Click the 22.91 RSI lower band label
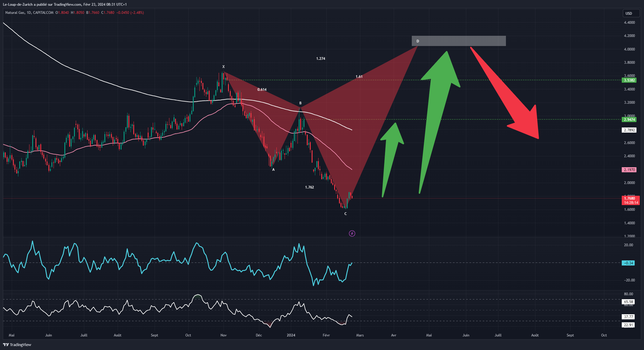The height and width of the screenshot is (350, 644). (628, 325)
